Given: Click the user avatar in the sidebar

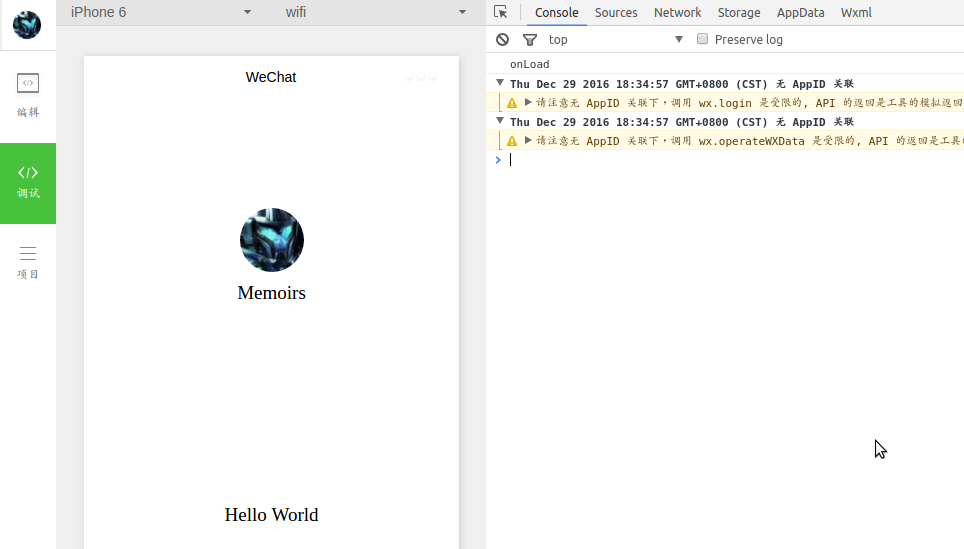Looking at the screenshot, I should tap(27, 25).
